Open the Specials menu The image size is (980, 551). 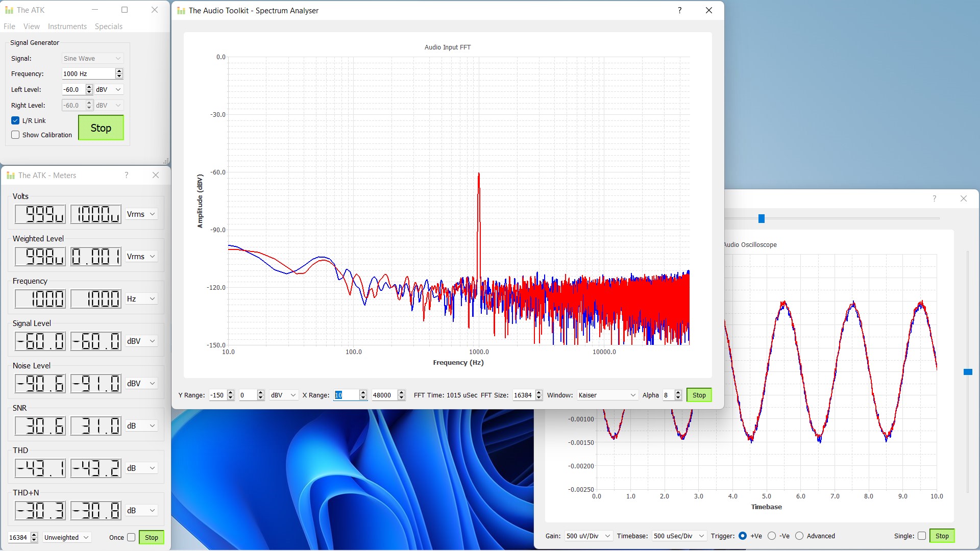108,27
